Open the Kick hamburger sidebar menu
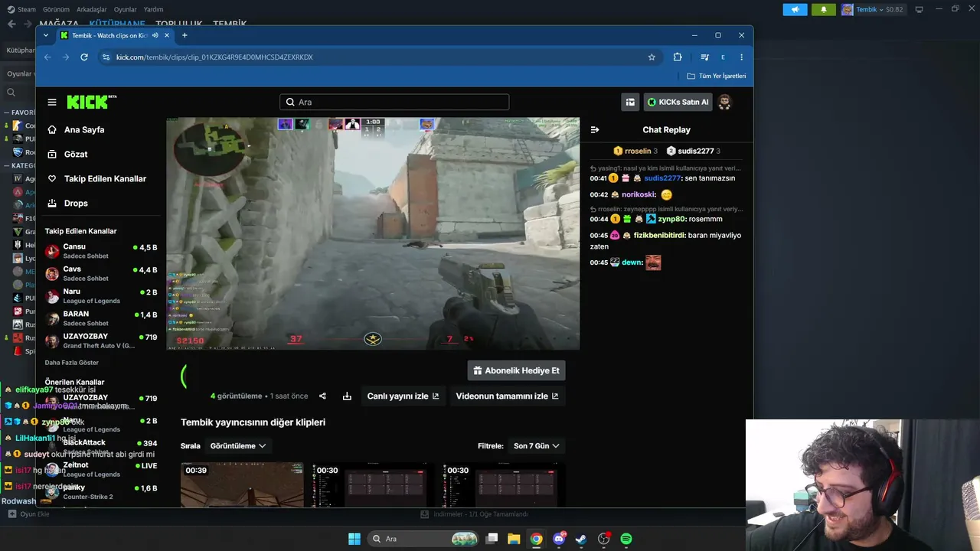This screenshot has height=551, width=980. 52,102
